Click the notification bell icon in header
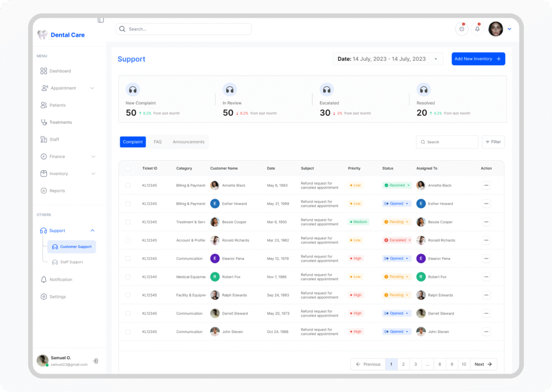The height and width of the screenshot is (392, 552). 477,29
